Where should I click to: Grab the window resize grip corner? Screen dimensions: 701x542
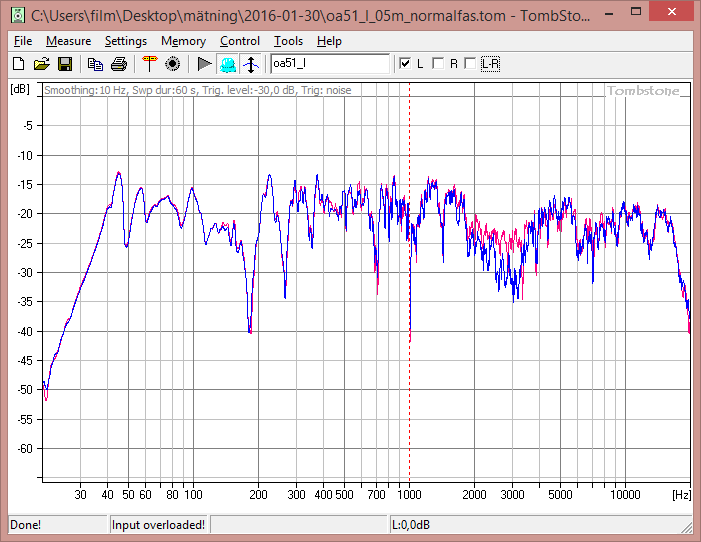pyautogui.click(x=686, y=527)
